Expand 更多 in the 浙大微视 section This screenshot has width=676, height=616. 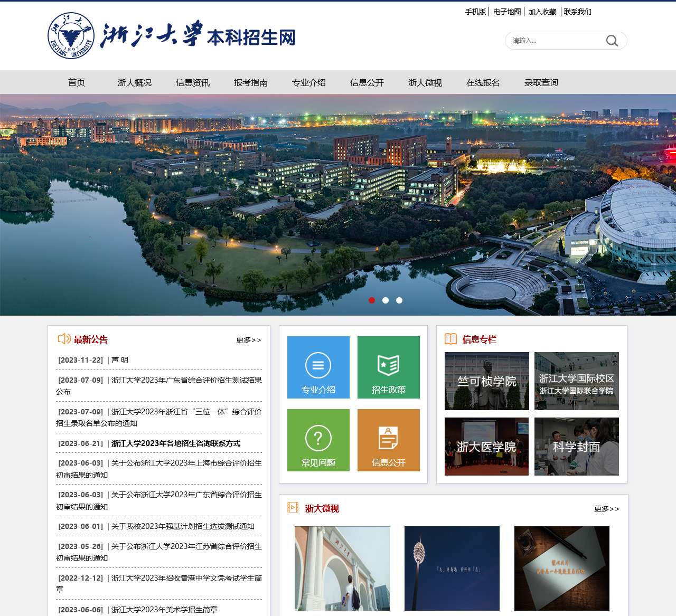606,509
